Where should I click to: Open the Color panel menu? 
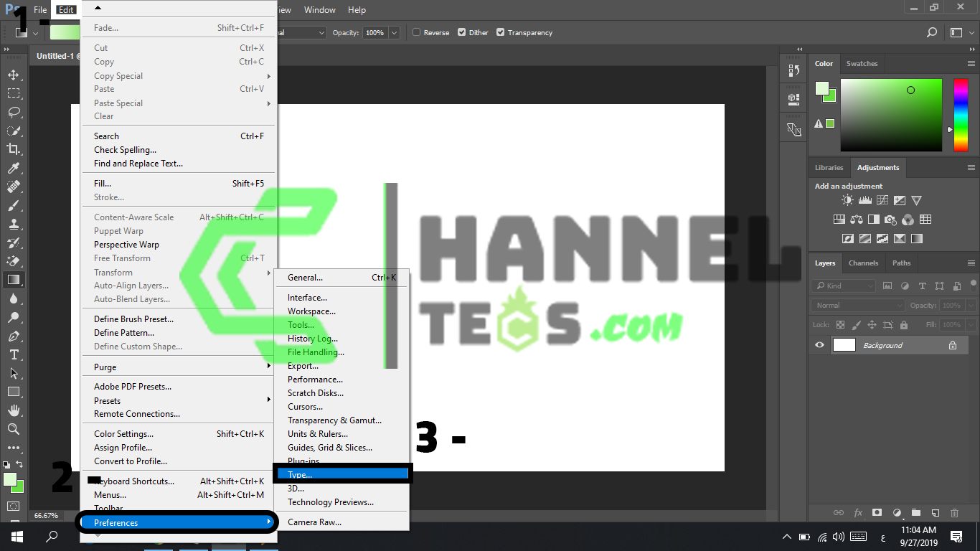click(x=971, y=64)
